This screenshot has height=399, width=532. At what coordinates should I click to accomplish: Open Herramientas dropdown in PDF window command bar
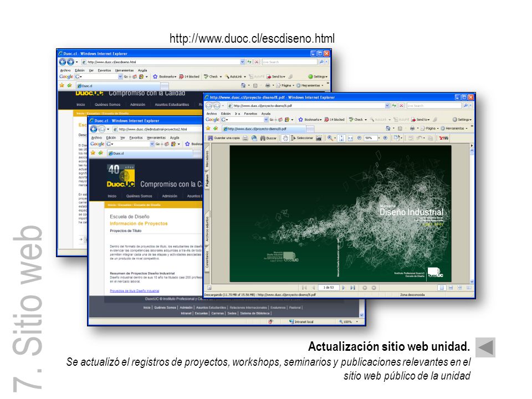coord(454,129)
